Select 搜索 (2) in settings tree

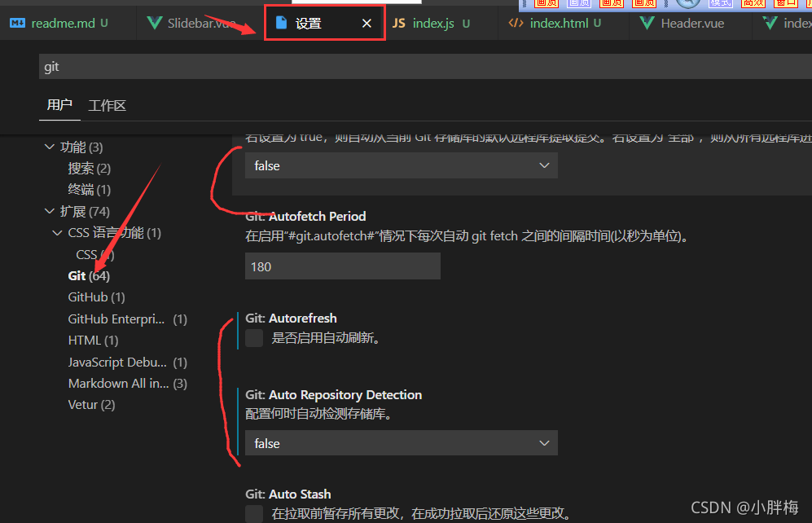point(89,169)
